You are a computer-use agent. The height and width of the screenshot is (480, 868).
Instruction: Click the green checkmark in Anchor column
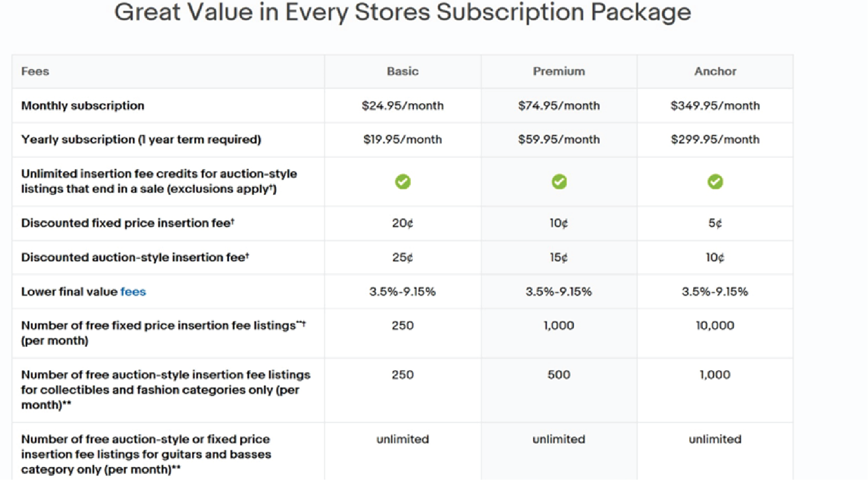point(715,182)
